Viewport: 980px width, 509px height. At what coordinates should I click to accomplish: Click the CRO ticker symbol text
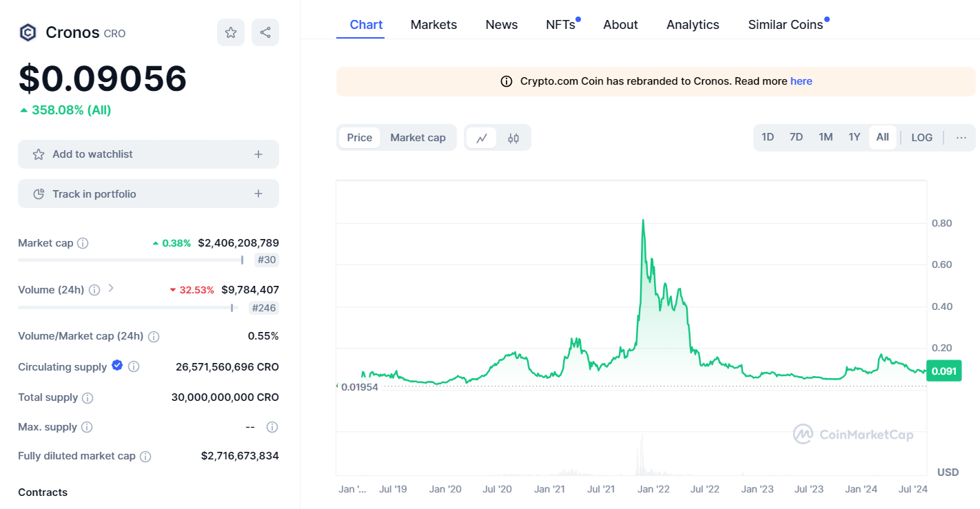(114, 33)
